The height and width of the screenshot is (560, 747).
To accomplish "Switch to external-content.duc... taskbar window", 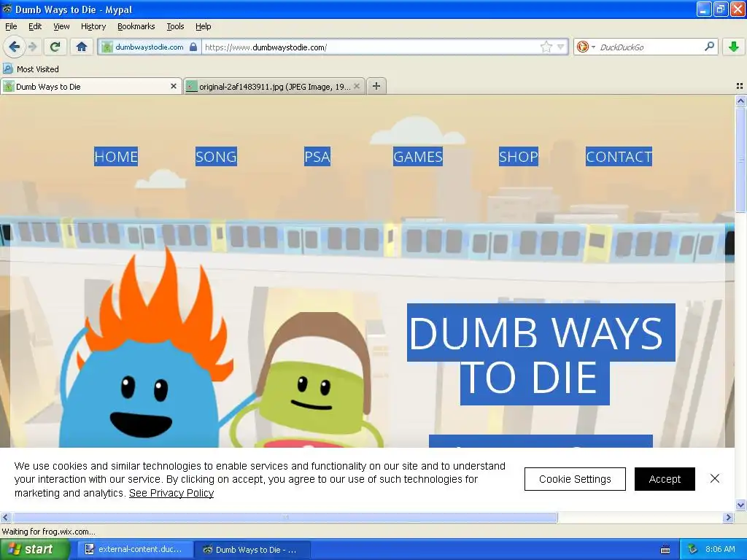I will tap(135, 550).
